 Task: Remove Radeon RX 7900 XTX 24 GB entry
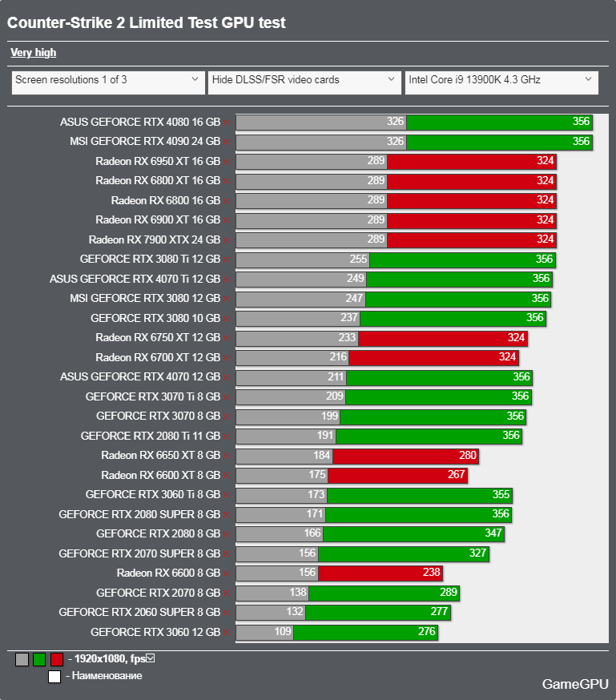pos(227,240)
